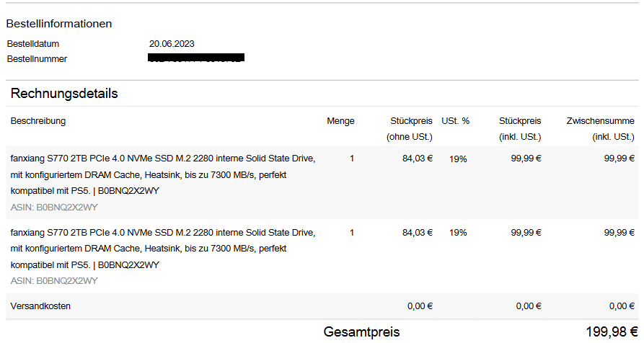The image size is (644, 343).
Task: Click the Rechnungsdetails heading
Action: pyautogui.click(x=64, y=94)
